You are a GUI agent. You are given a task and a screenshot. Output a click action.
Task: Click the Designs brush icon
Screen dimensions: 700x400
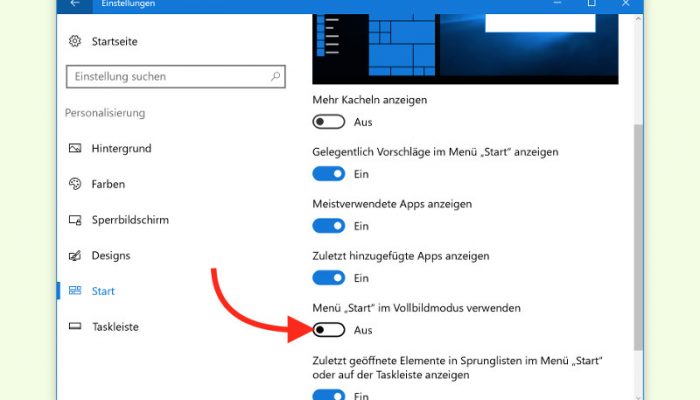[x=75, y=255]
